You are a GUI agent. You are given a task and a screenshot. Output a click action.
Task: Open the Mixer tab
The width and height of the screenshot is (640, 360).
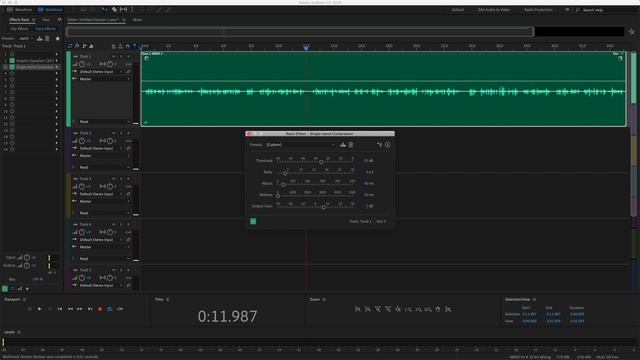click(x=138, y=20)
